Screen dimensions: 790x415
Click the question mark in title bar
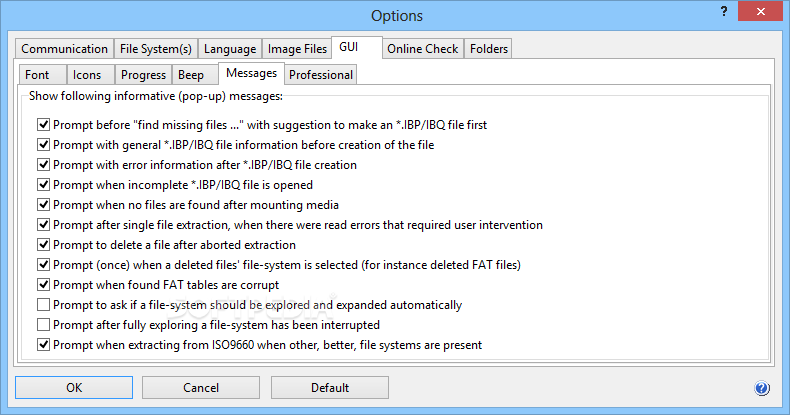[724, 12]
